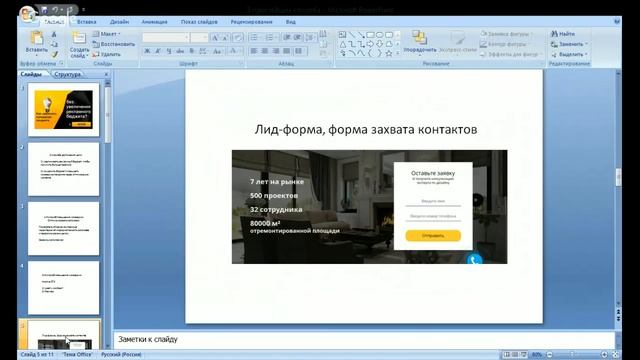Open the Design (Дизайн) ribbon tab

(119, 22)
